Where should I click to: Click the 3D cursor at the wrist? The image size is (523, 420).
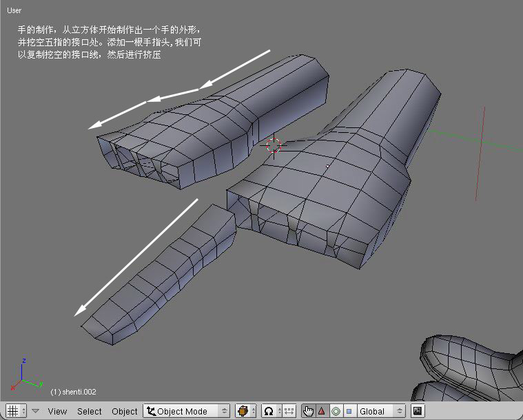pyautogui.click(x=274, y=145)
